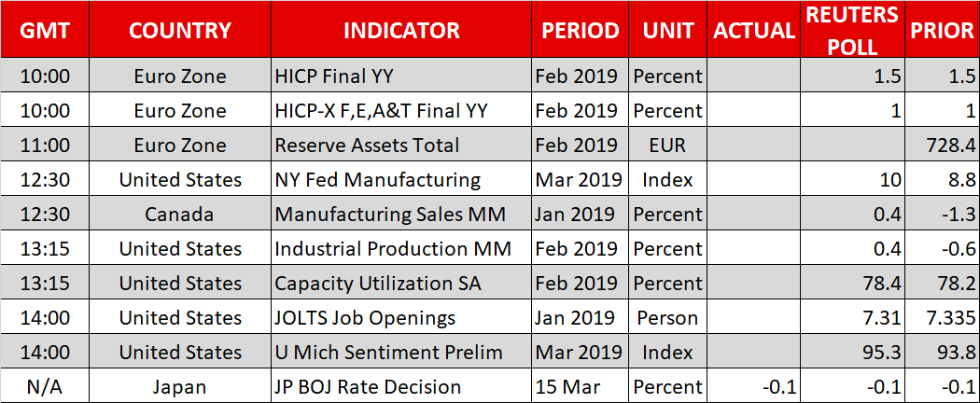Select the PERIOD column header
This screenshot has width=980, height=403.
click(x=580, y=30)
